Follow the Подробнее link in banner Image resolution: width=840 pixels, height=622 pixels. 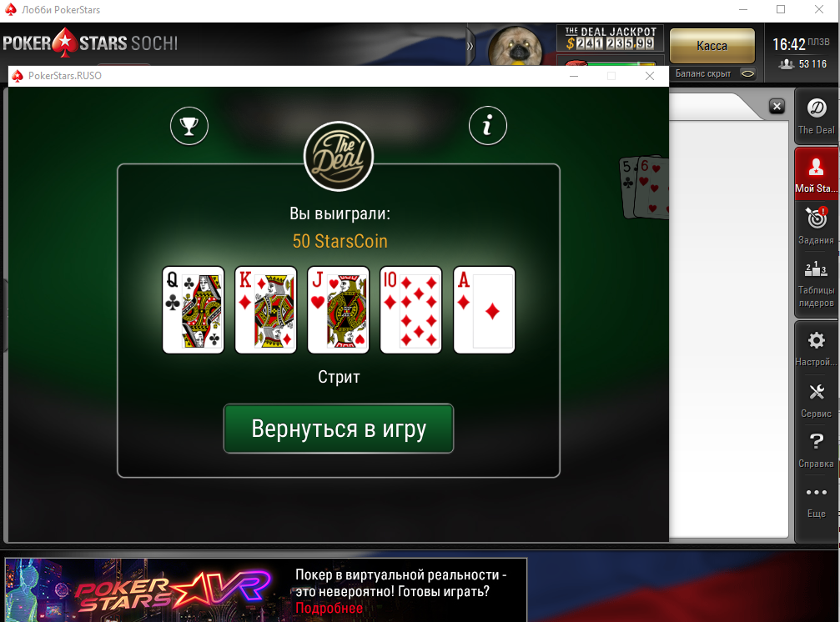pos(329,608)
